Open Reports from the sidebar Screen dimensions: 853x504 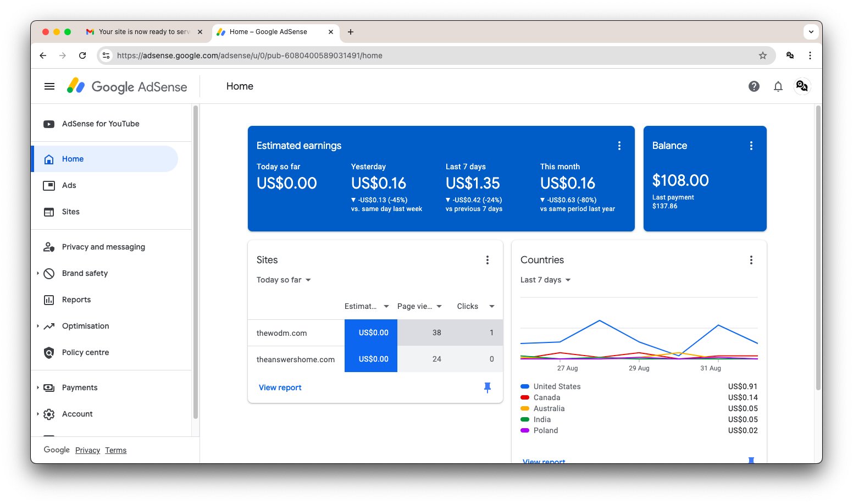(106, 300)
